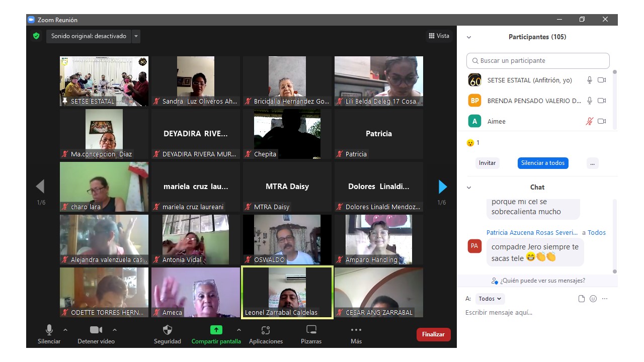Open the chat recipient Todos dropdown
Viewport: 644px width, 362px height.
coord(490,299)
